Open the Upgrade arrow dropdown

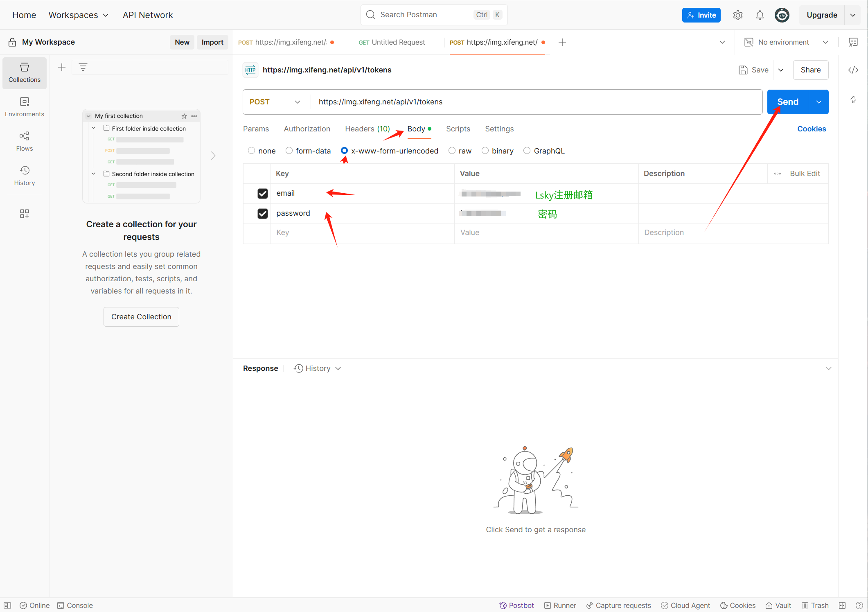853,15
